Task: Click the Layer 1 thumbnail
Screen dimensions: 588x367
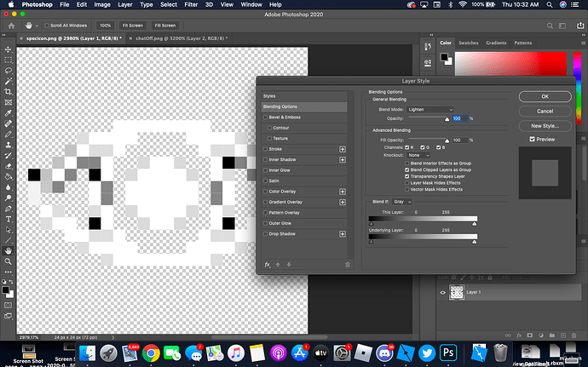Action: click(x=457, y=292)
